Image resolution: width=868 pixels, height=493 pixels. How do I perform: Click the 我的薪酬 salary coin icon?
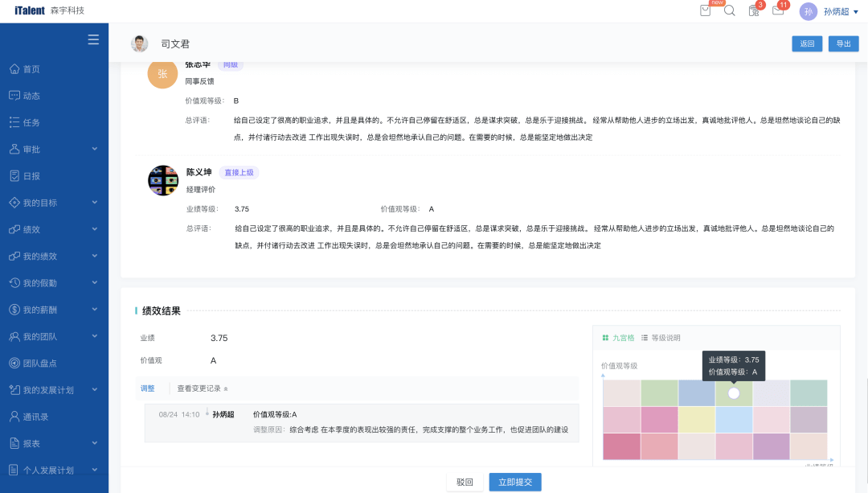point(14,310)
